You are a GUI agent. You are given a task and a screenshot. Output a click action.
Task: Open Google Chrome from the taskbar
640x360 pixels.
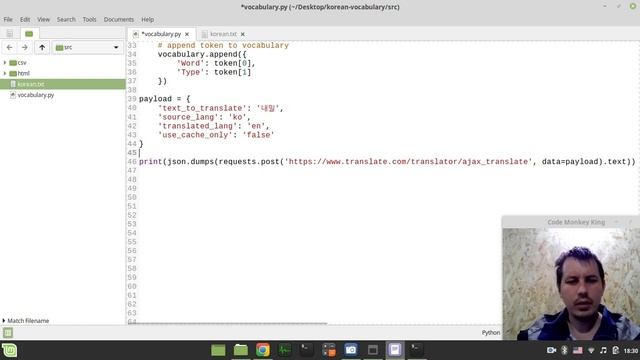pyautogui.click(x=263, y=350)
